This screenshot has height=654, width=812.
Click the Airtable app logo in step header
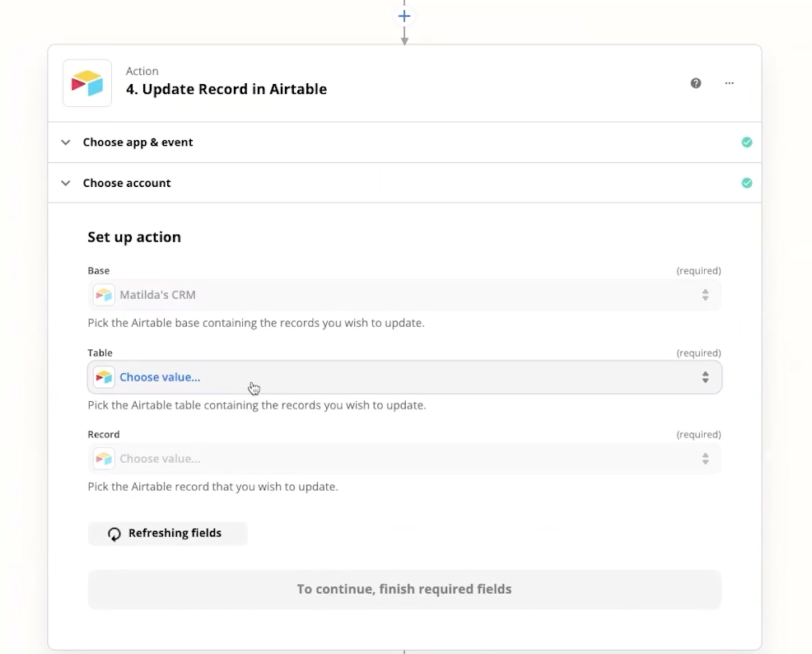click(87, 83)
